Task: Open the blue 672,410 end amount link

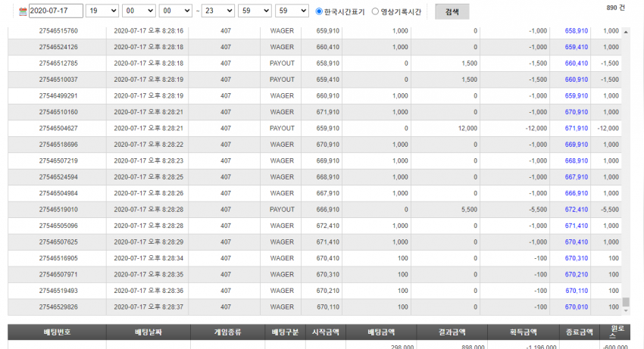Action: [x=577, y=210]
